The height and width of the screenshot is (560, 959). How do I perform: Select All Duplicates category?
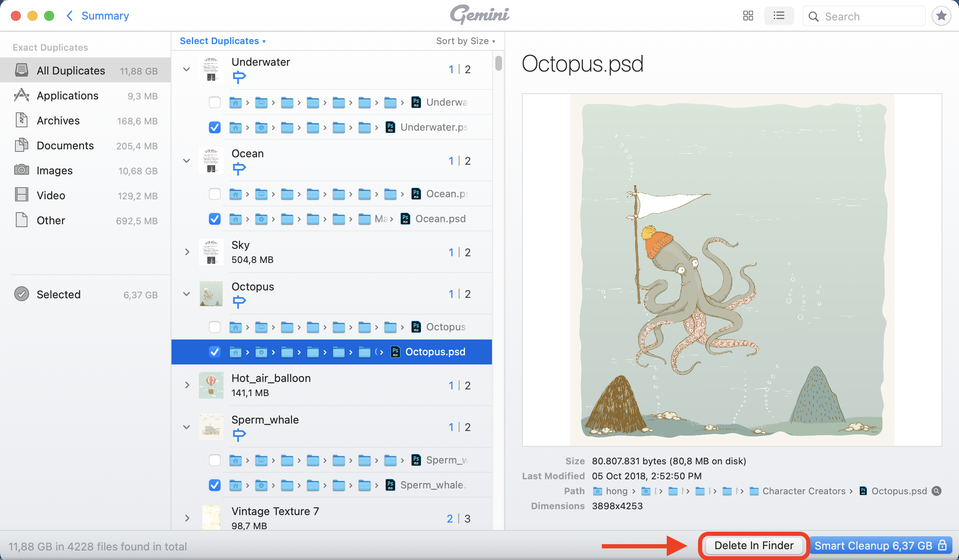click(x=85, y=70)
